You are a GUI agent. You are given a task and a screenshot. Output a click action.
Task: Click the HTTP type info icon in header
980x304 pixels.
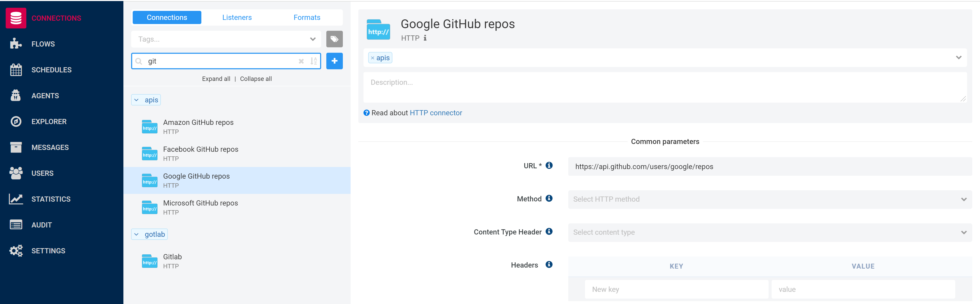point(425,38)
